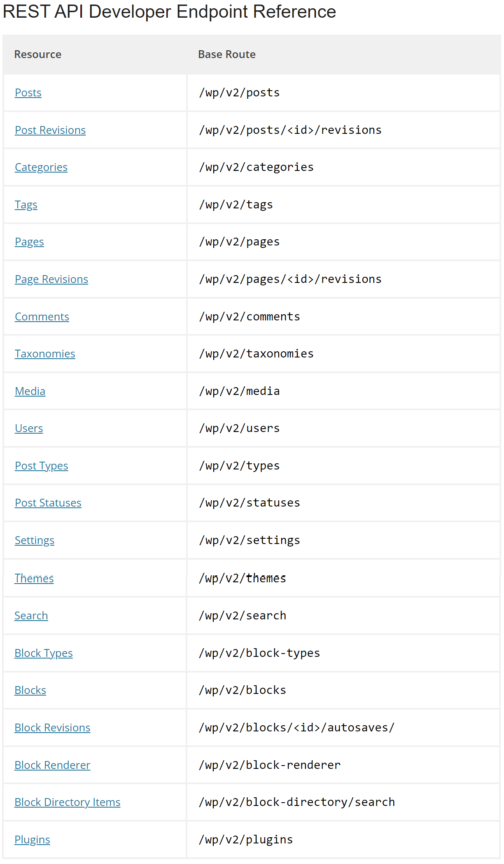Follow the Page Revisions link

[x=51, y=279]
